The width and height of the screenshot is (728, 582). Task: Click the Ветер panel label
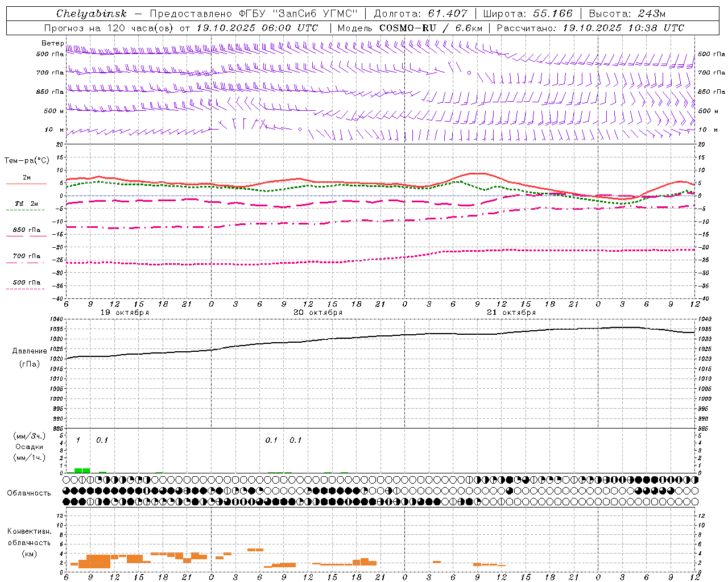pyautogui.click(x=52, y=43)
